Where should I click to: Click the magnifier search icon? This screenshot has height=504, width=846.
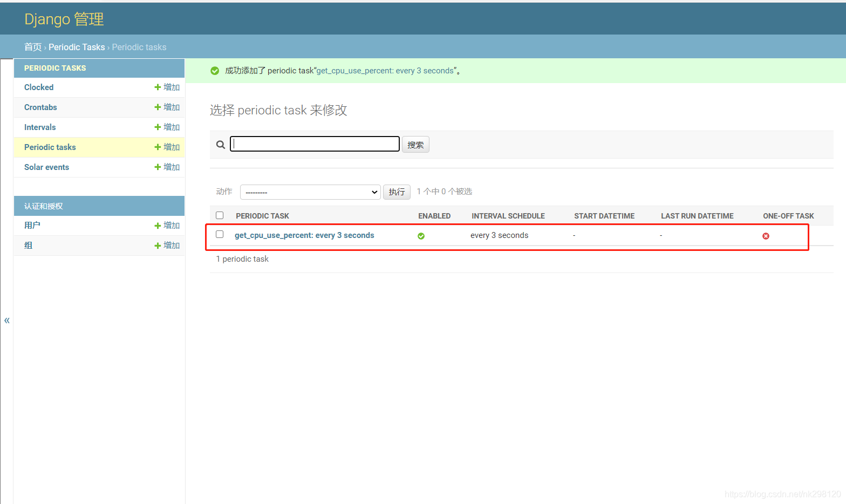point(220,145)
